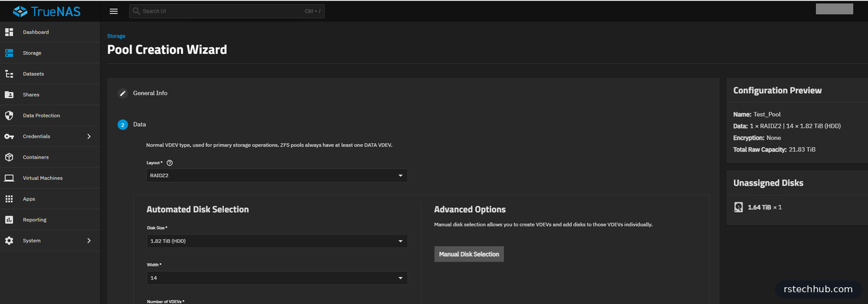Toggle the hamburger sidebar menu button
Image resolution: width=868 pixels, height=304 pixels.
(113, 11)
